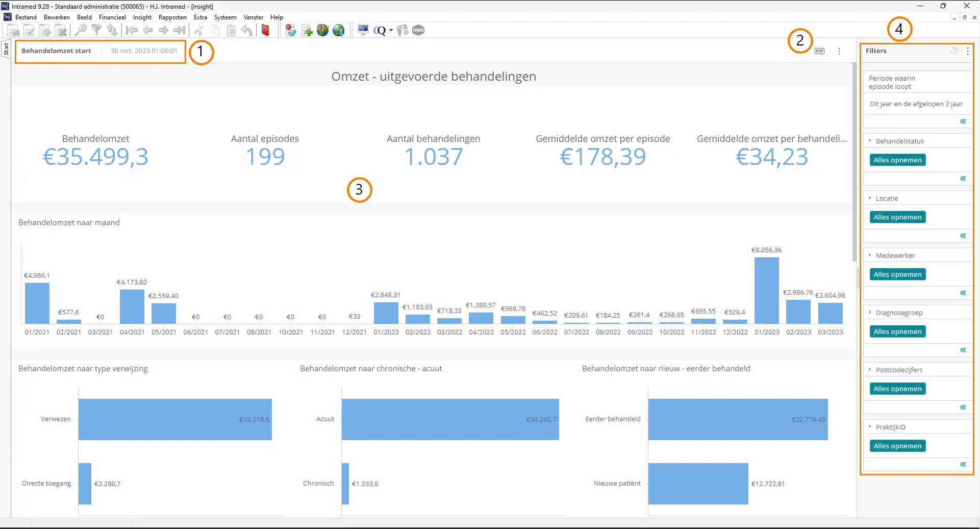Screen dimensions: 980x529
Task: Open the Insight menu
Action: tap(142, 17)
